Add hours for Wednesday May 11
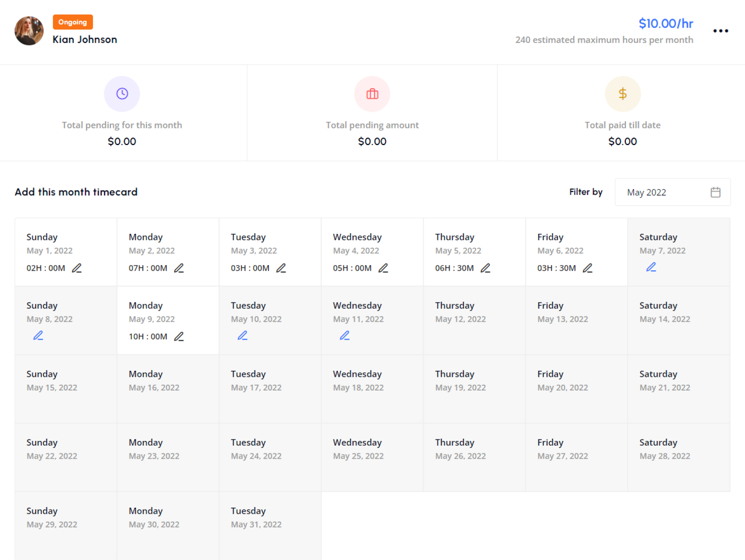Screen dimensions: 745x560 [x=345, y=335]
